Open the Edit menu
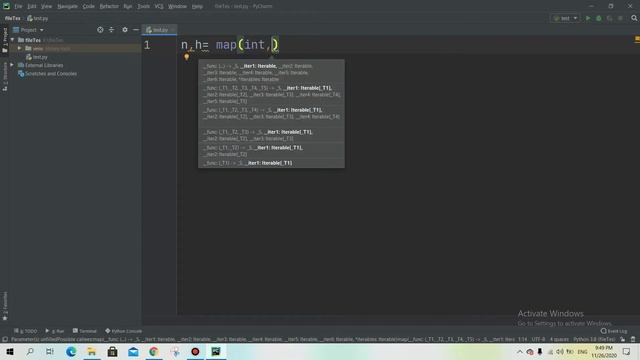 tap(31, 6)
